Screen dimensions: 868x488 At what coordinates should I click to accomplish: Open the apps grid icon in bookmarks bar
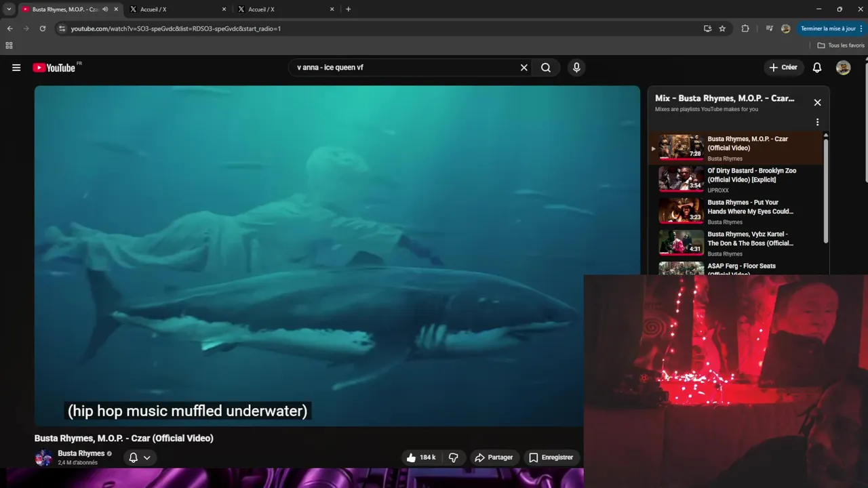(x=9, y=45)
